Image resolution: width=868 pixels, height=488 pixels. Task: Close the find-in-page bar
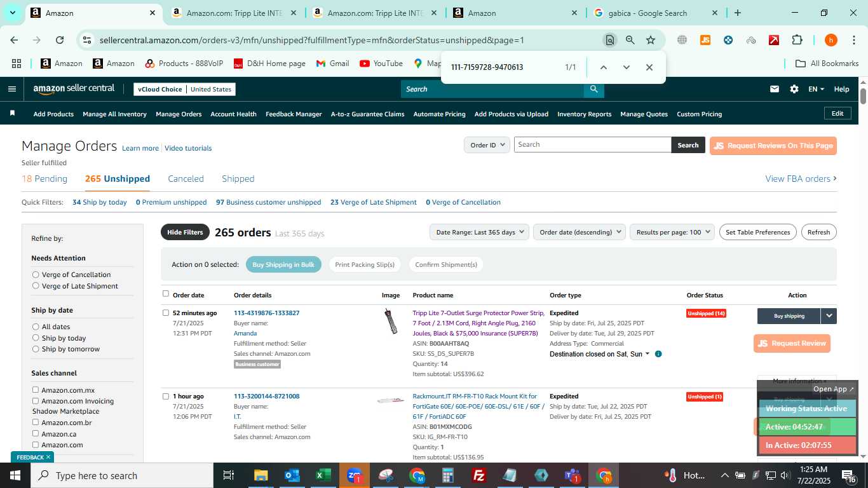[649, 67]
